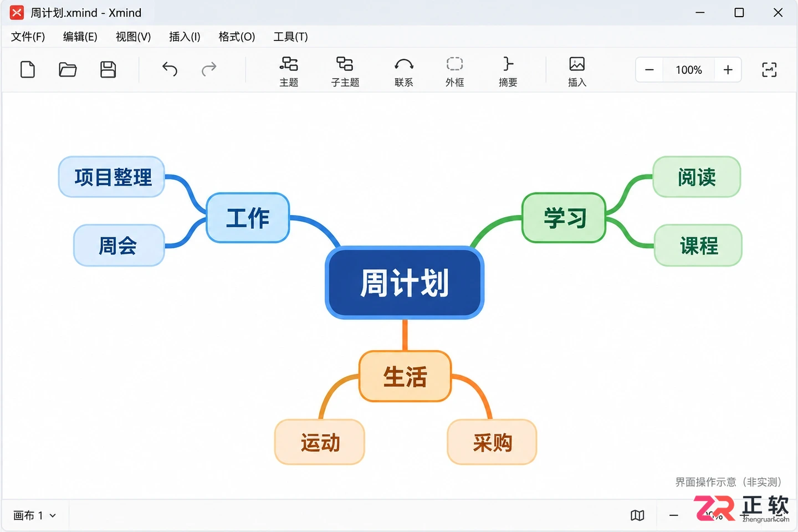The height and width of the screenshot is (532, 798).
Task: Add a new topic with 主题 tool
Action: coord(289,71)
